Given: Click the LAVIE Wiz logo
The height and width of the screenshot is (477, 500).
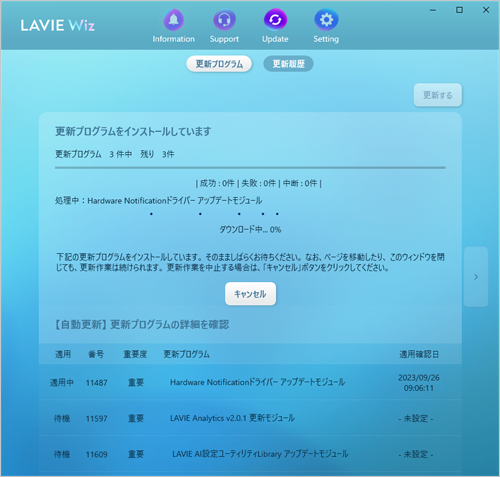Looking at the screenshot, I should tap(58, 25).
